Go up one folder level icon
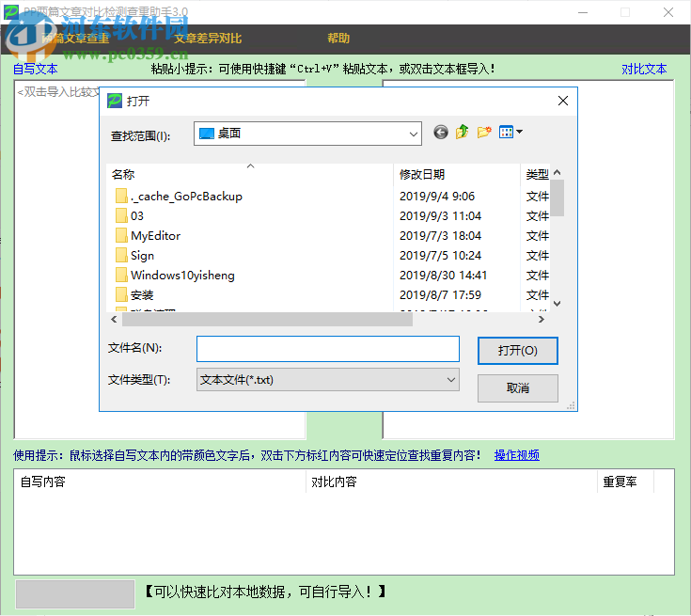 [462, 132]
